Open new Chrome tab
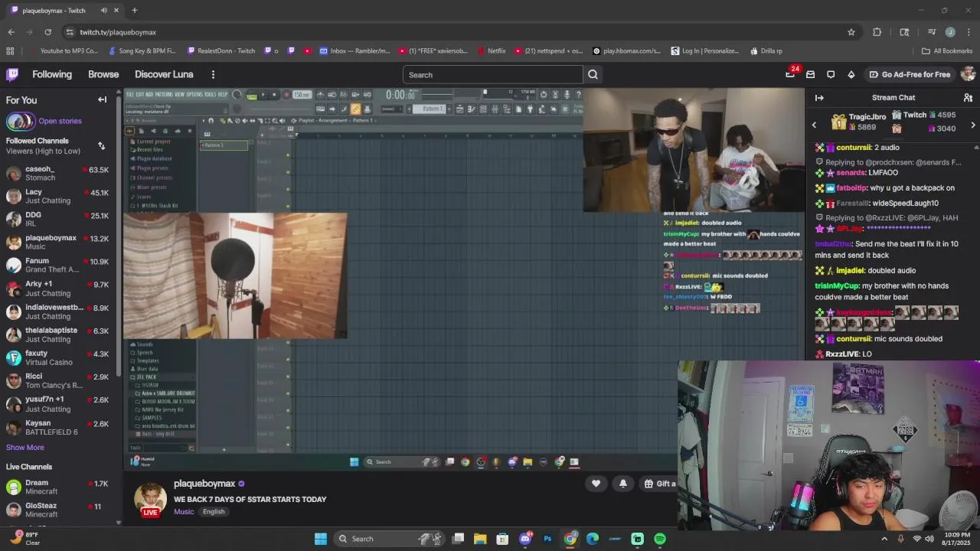Viewport: 980px width, 551px height. tap(134, 11)
